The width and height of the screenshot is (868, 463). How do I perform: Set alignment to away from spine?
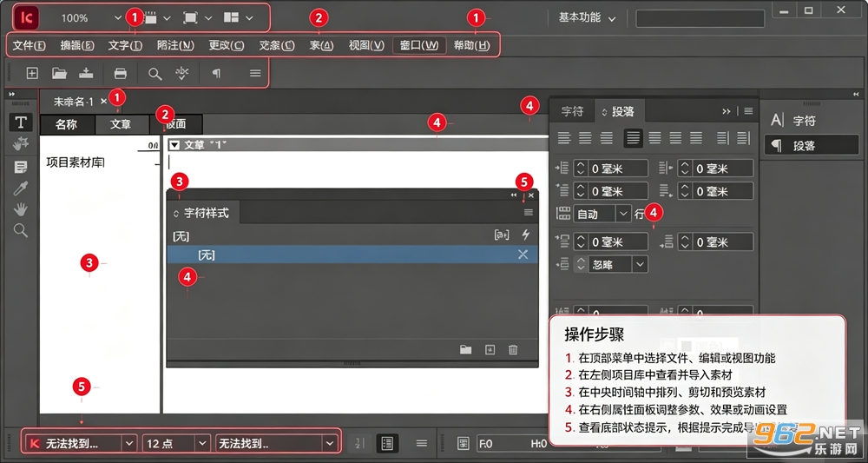[744, 137]
